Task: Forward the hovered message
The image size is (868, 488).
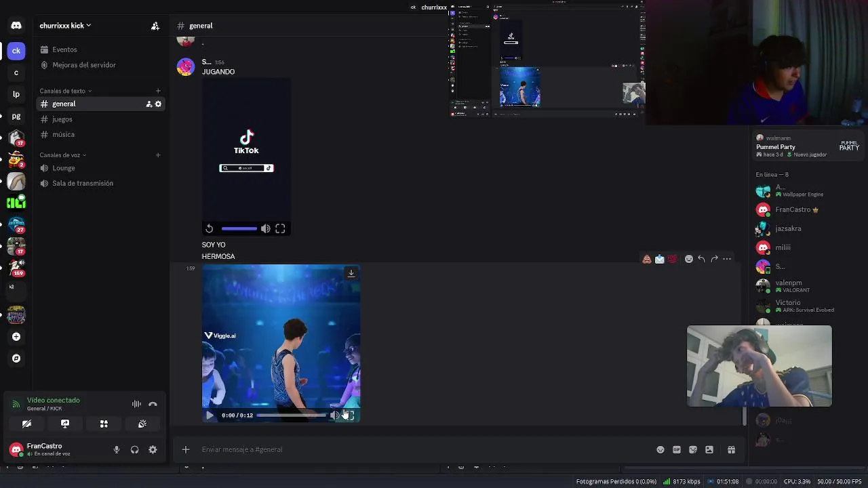Action: pos(714,259)
